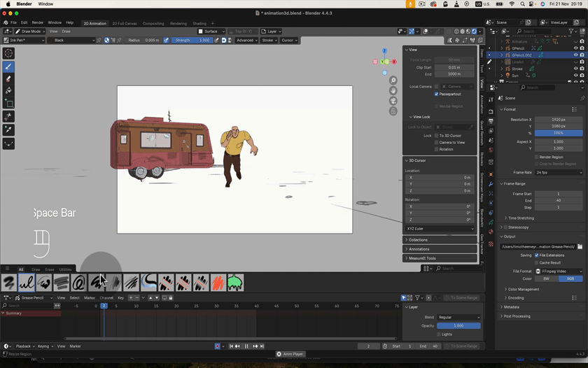Switch to the Compositing workspace tab
This screenshot has width=588, height=368.
click(153, 23)
